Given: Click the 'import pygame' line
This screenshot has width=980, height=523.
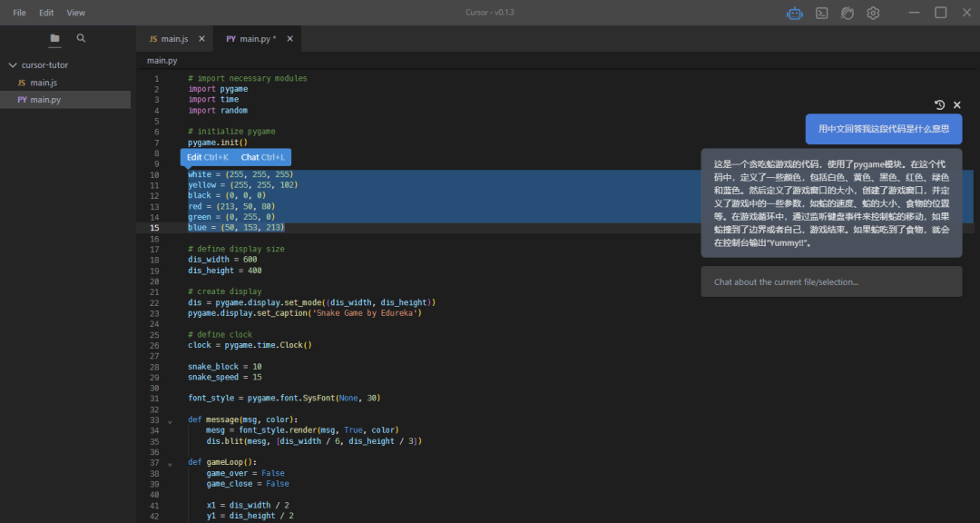Looking at the screenshot, I should point(218,89).
